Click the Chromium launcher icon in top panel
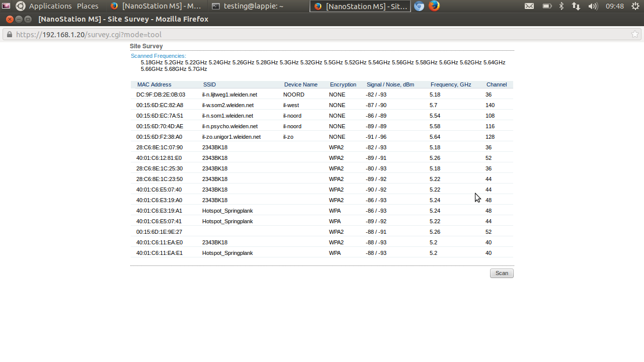The image size is (644, 362). 419,6
